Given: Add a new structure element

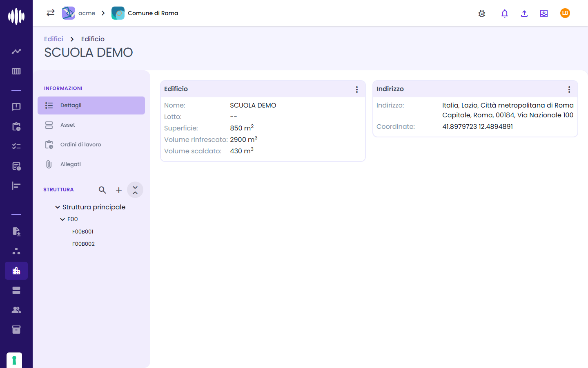Looking at the screenshot, I should 119,190.
